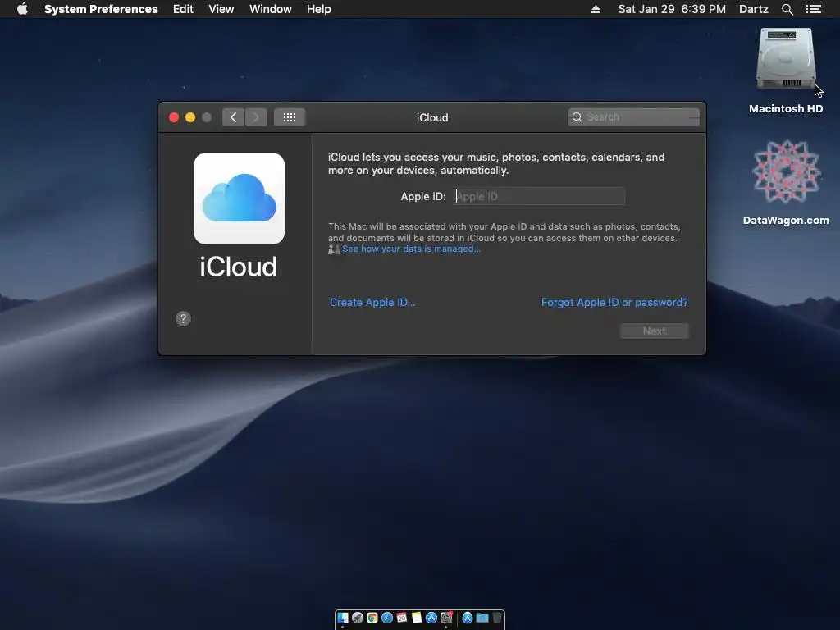
Task: Open the Help menu
Action: (x=319, y=9)
